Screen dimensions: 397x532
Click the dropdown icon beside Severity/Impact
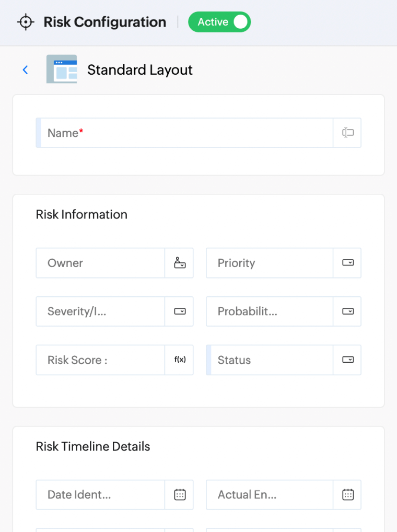tap(179, 311)
